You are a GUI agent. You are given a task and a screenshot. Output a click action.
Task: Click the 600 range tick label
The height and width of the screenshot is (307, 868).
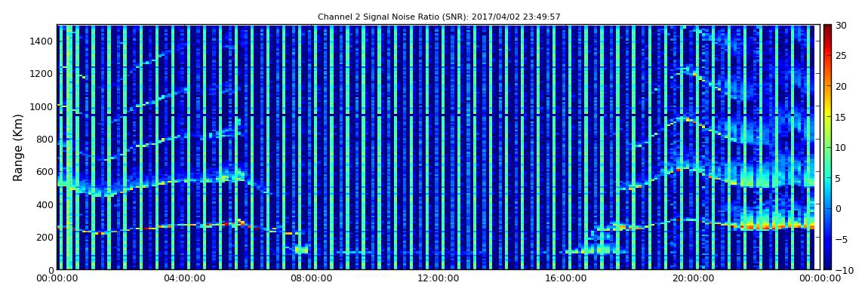click(x=45, y=171)
